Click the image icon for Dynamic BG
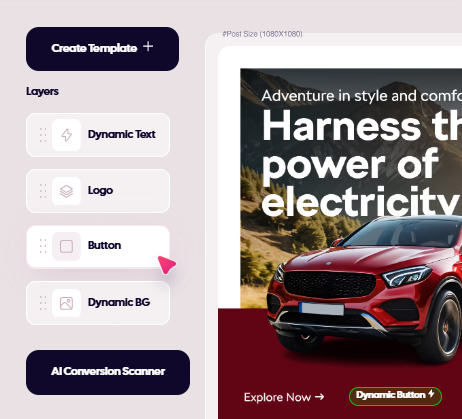Viewport: 462px width, 419px height. pyautogui.click(x=66, y=303)
